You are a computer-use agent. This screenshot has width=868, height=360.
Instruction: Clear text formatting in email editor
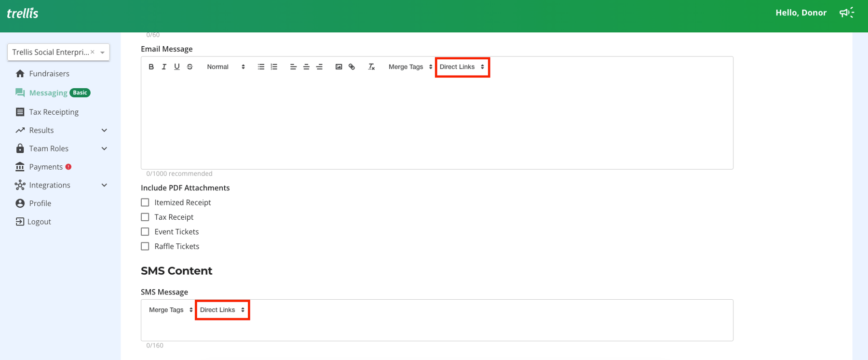[x=371, y=67]
